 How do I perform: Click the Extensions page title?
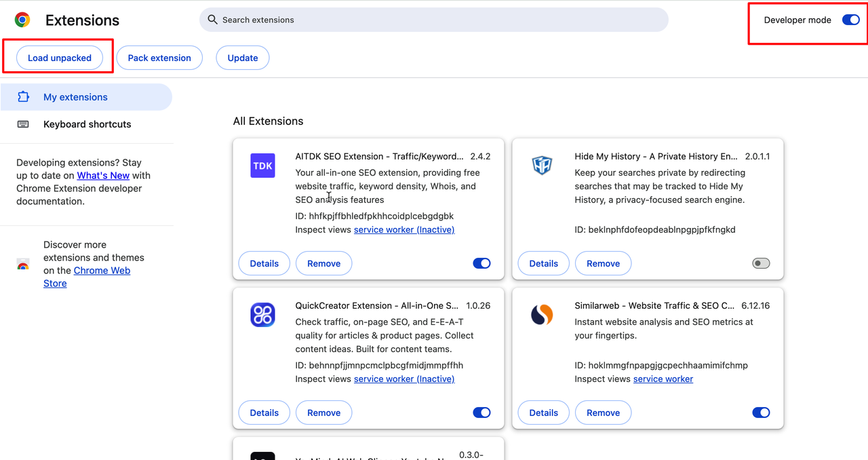pos(82,20)
